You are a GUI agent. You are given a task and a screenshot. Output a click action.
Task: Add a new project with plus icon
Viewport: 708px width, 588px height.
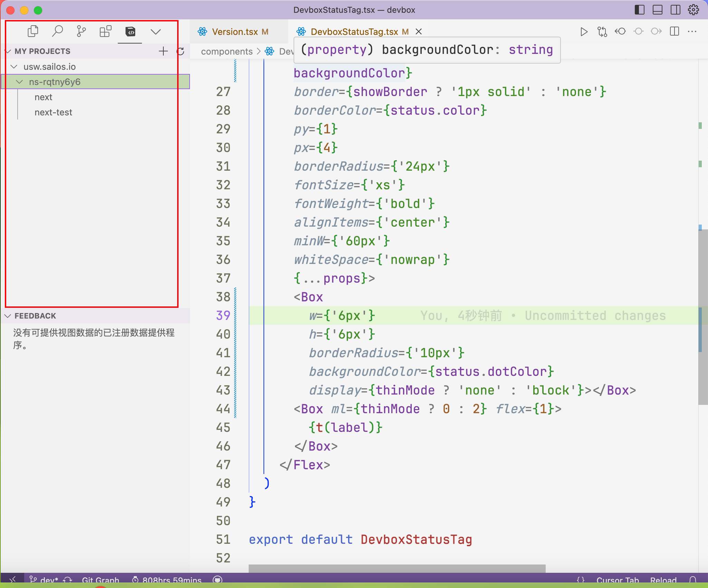pyautogui.click(x=163, y=51)
